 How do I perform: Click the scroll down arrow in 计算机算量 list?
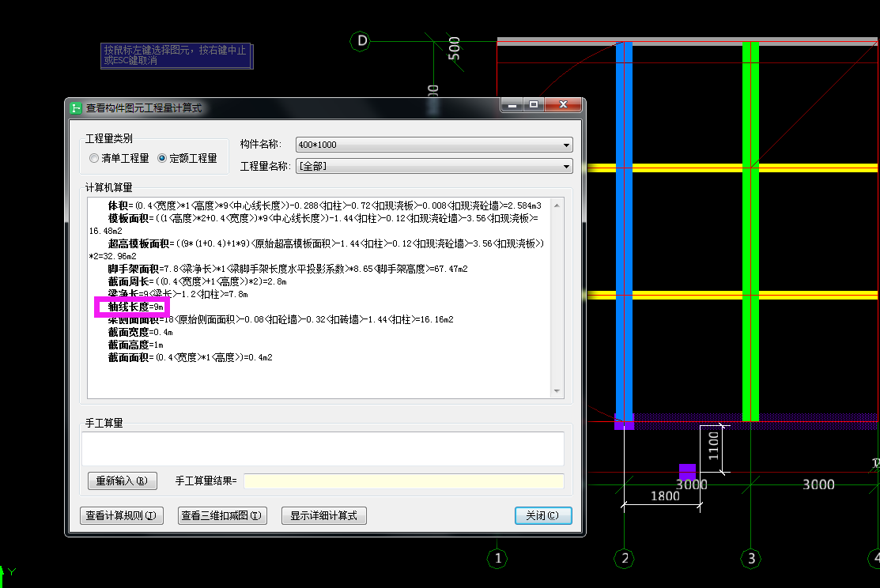point(557,391)
